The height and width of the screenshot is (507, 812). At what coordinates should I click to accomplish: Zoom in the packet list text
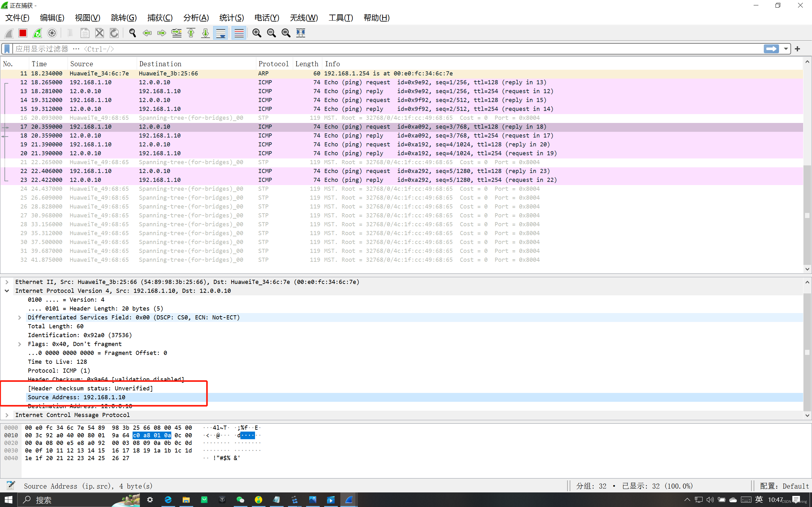[257, 33]
